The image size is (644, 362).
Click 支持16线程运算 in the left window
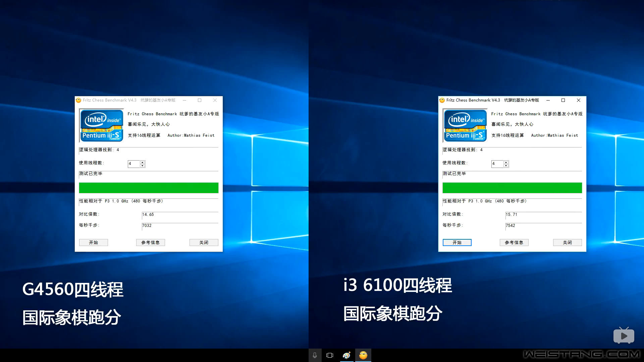(x=144, y=135)
